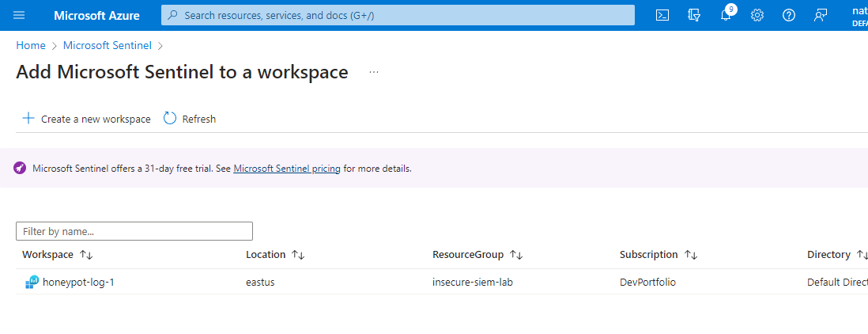Sort by ResourceGroup column
The width and height of the screenshot is (868, 334).
(516, 255)
